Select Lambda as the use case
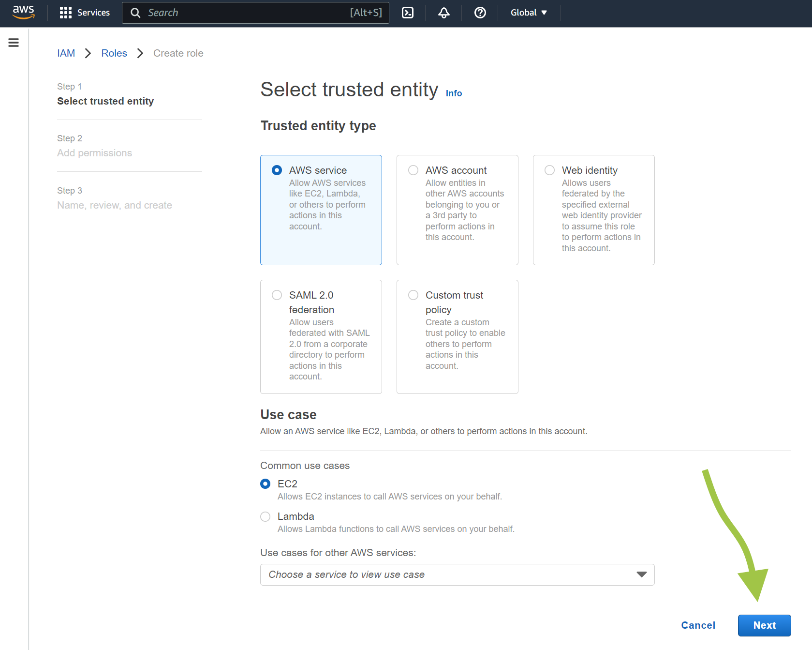Screen dimensions: 812x650 265,516
